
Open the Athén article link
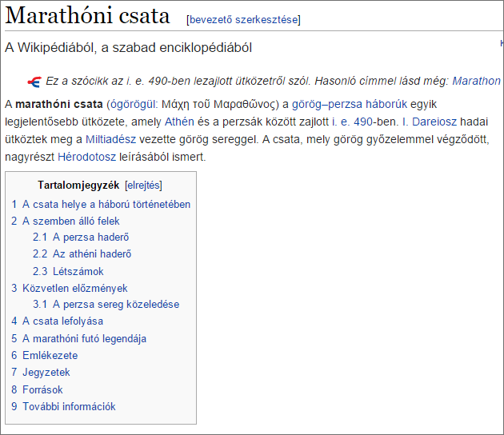pyautogui.click(x=179, y=122)
